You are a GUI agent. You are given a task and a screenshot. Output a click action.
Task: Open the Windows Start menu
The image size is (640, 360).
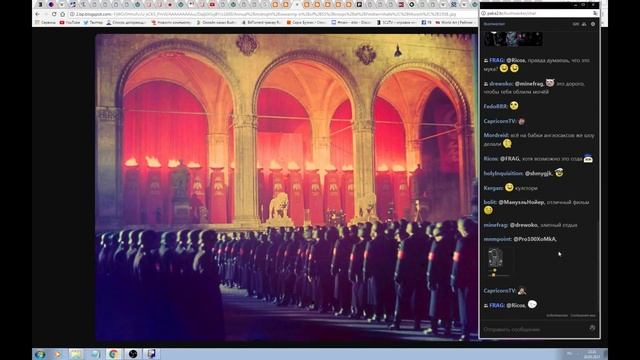coord(40,354)
